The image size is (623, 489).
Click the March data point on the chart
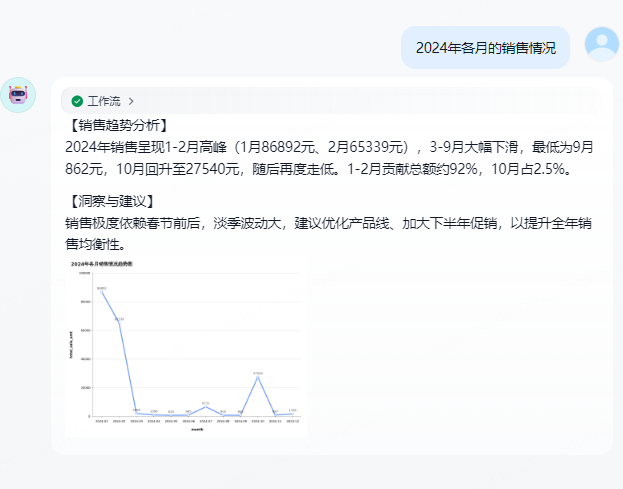[136, 413]
